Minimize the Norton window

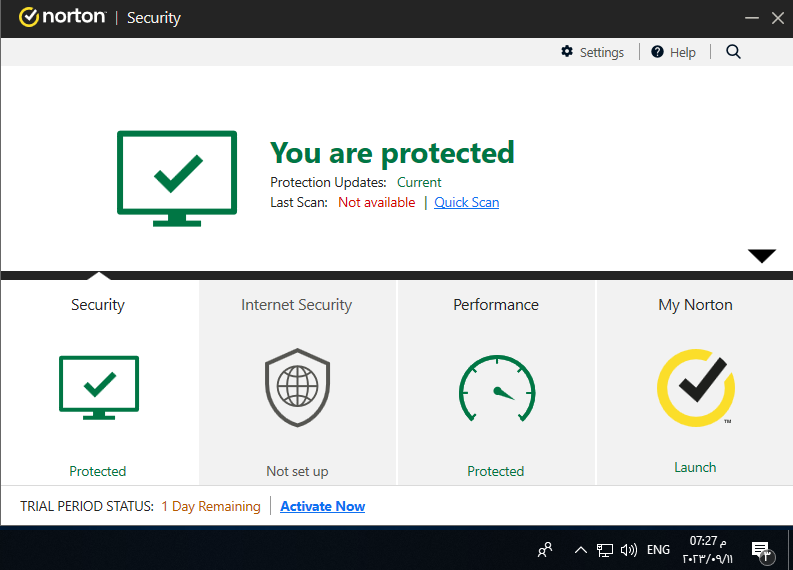[x=752, y=18]
